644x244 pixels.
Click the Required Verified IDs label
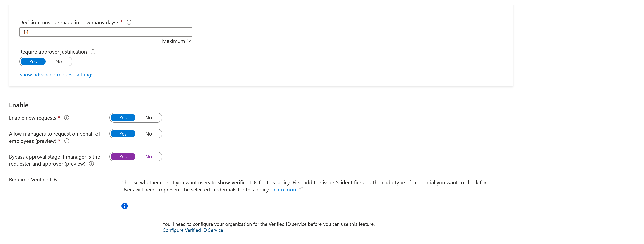33,180
